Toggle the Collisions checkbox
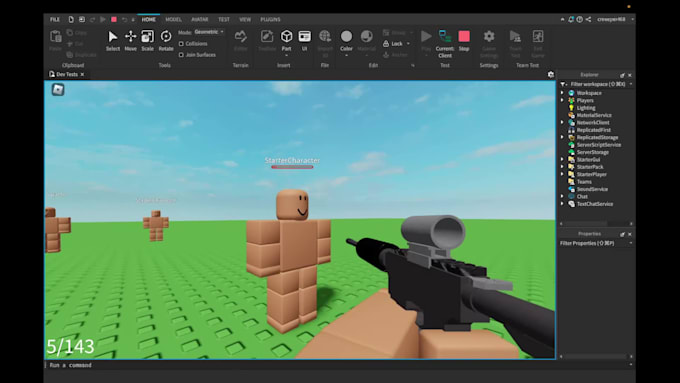Screen dimensions: 680x383 coord(181,44)
